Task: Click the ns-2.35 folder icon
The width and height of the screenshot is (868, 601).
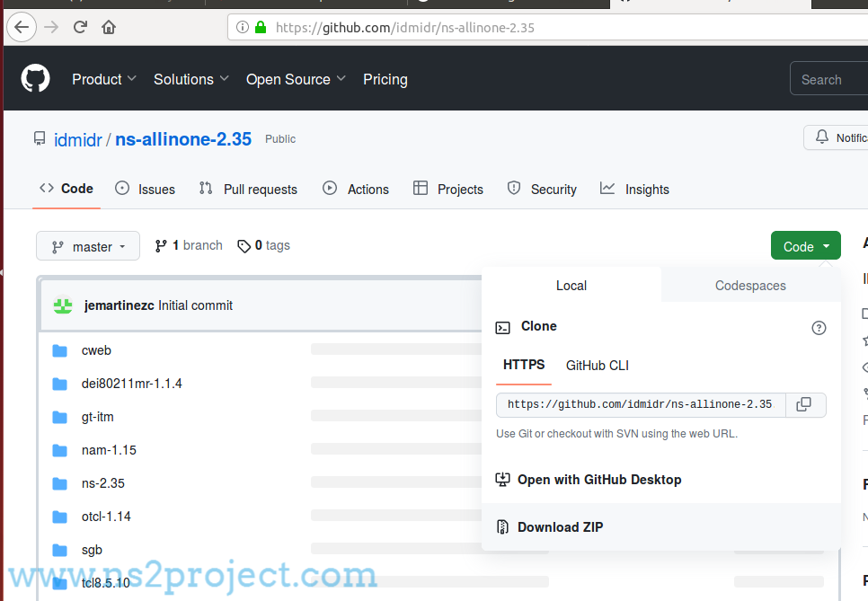Action: [60, 483]
